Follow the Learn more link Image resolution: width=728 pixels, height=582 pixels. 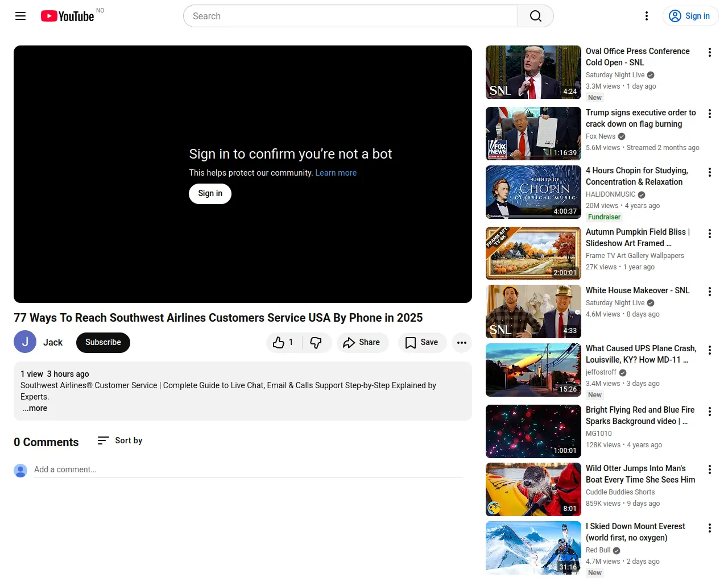[x=336, y=173]
